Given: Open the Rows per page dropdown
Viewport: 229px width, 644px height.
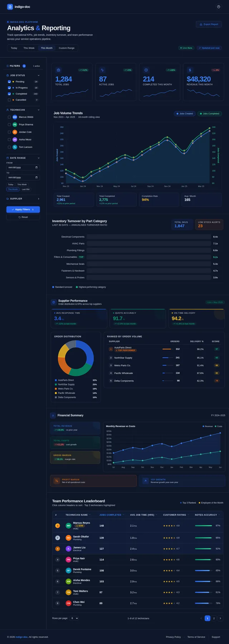Looking at the screenshot, I should pos(74,618).
